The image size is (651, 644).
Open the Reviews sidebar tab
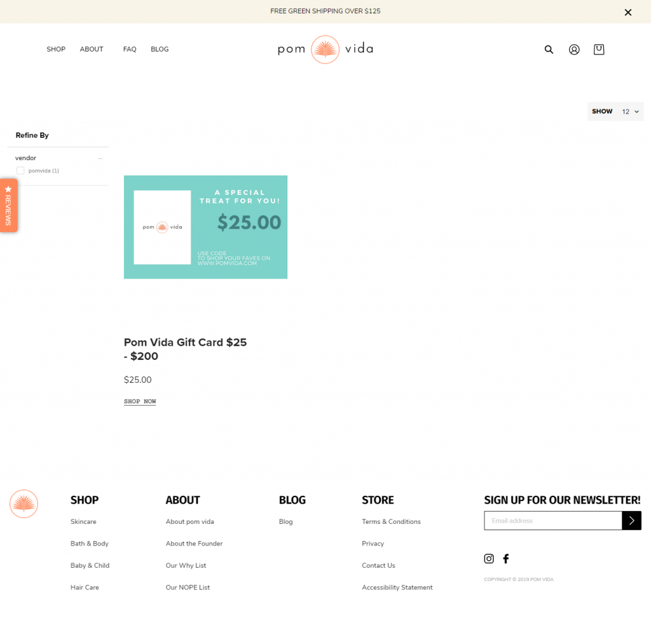(x=8, y=205)
